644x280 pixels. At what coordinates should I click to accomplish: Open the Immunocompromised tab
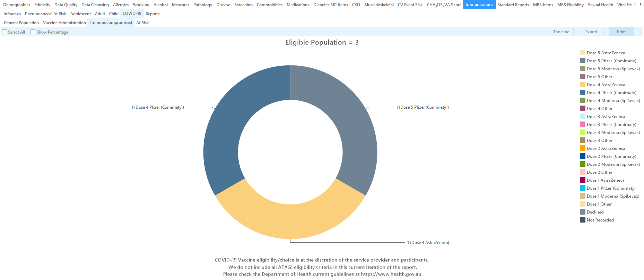point(111,22)
